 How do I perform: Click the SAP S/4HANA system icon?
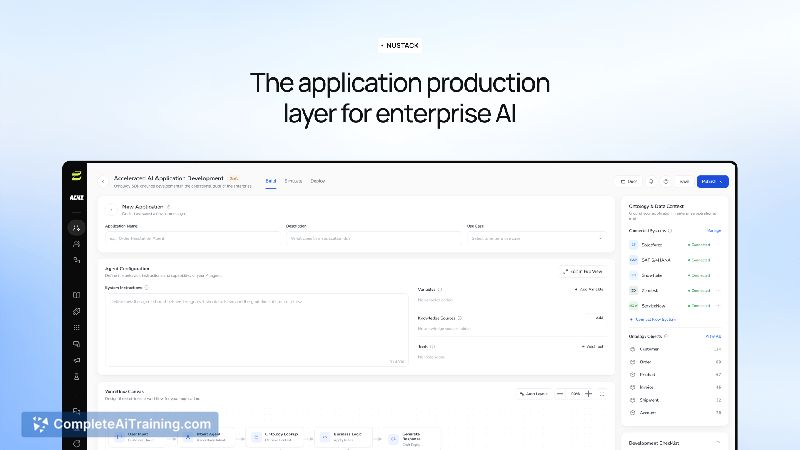pyautogui.click(x=633, y=260)
